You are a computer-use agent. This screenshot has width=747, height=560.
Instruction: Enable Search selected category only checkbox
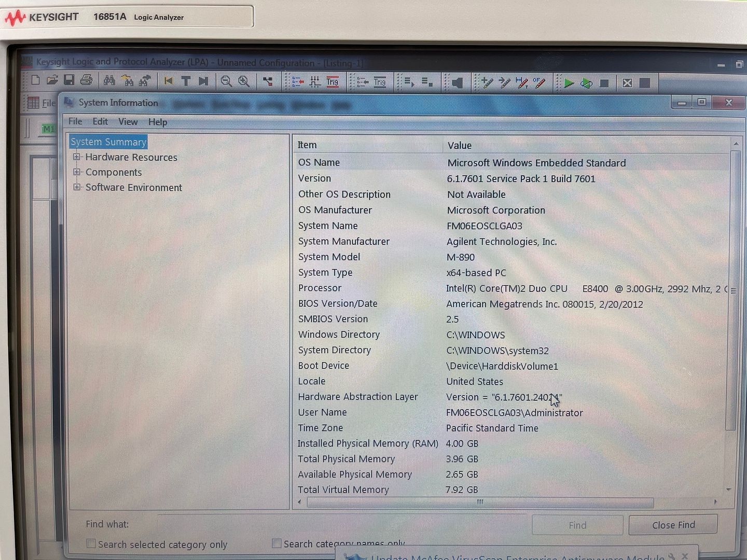click(x=91, y=543)
